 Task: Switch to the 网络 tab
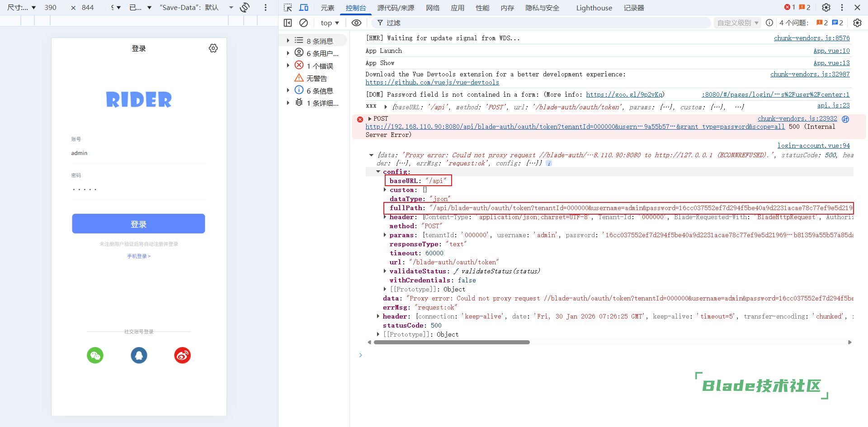[x=432, y=8]
